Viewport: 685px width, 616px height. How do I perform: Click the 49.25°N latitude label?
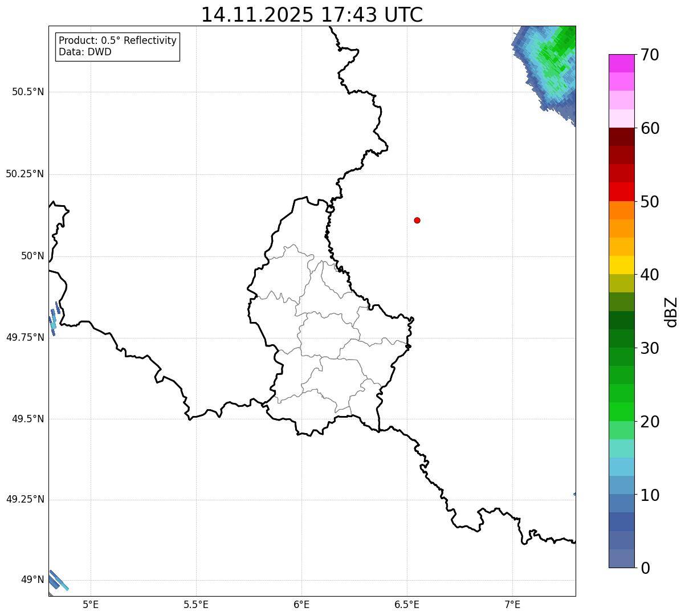(x=25, y=499)
